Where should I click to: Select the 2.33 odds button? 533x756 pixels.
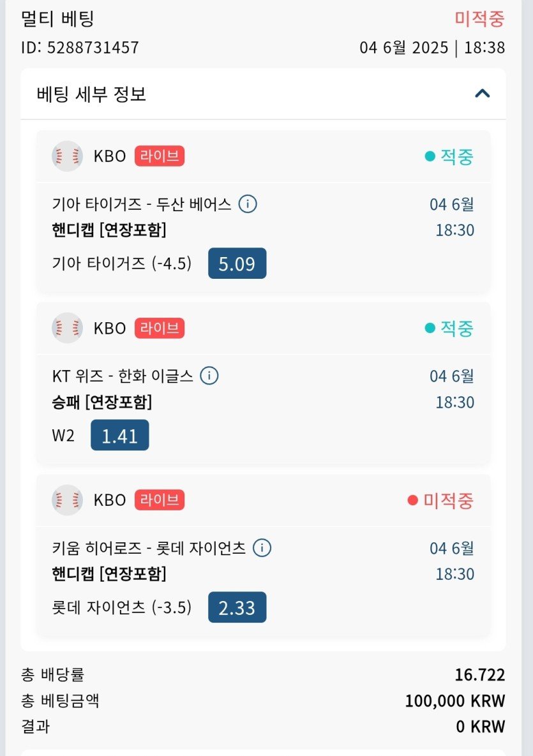(x=237, y=607)
